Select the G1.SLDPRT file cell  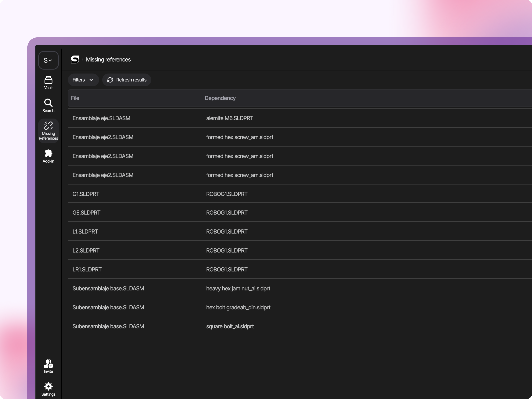coord(86,194)
